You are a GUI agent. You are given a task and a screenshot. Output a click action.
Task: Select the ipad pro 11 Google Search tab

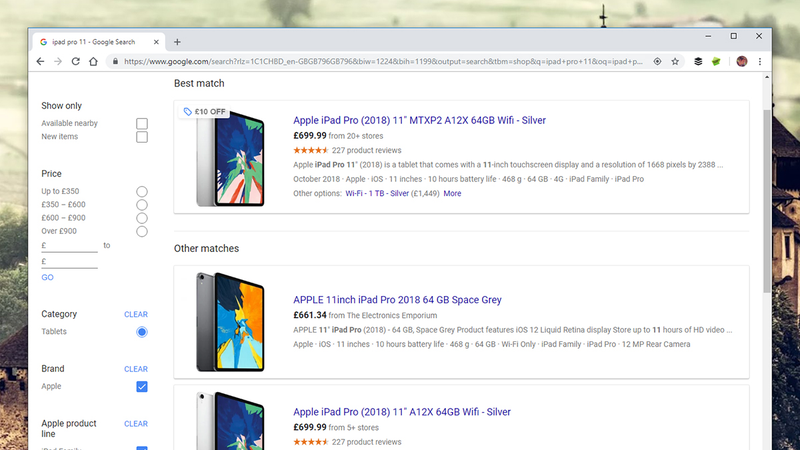(x=97, y=42)
